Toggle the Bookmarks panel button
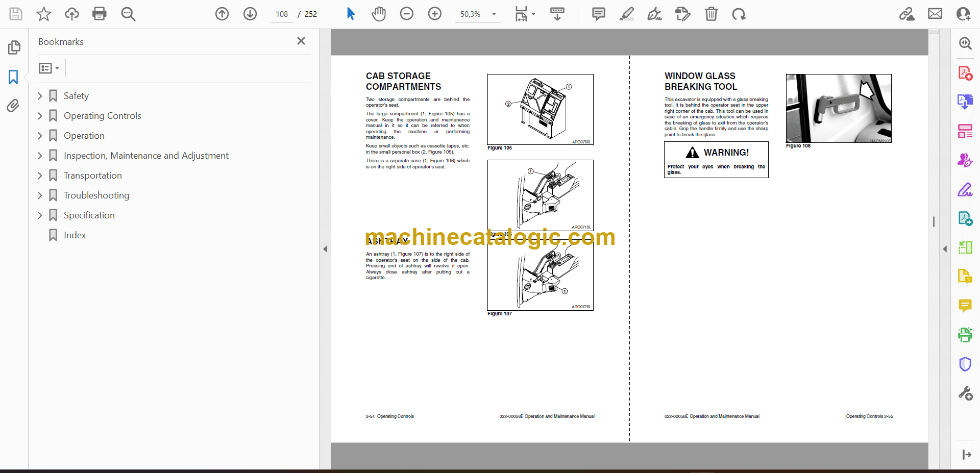The height and width of the screenshot is (473, 980). coord(13,77)
